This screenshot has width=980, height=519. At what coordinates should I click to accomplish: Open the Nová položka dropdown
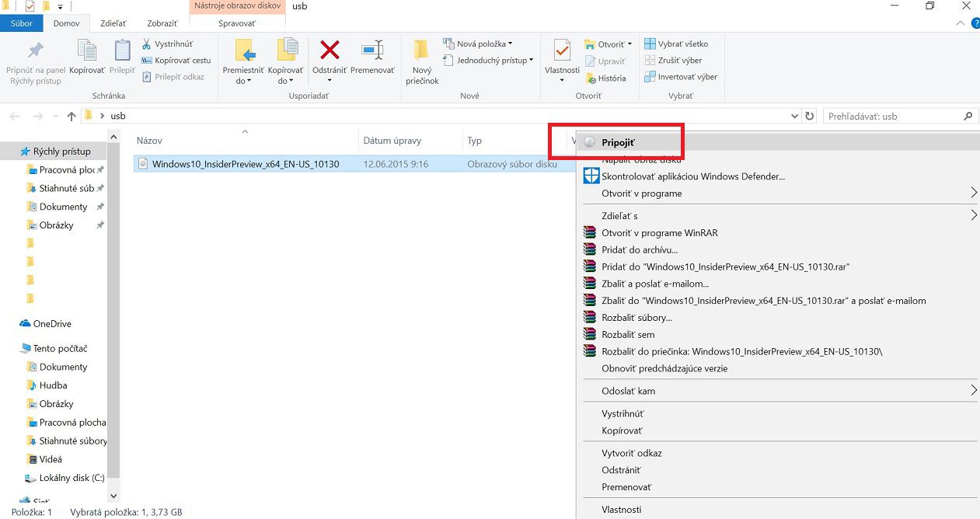(511, 44)
